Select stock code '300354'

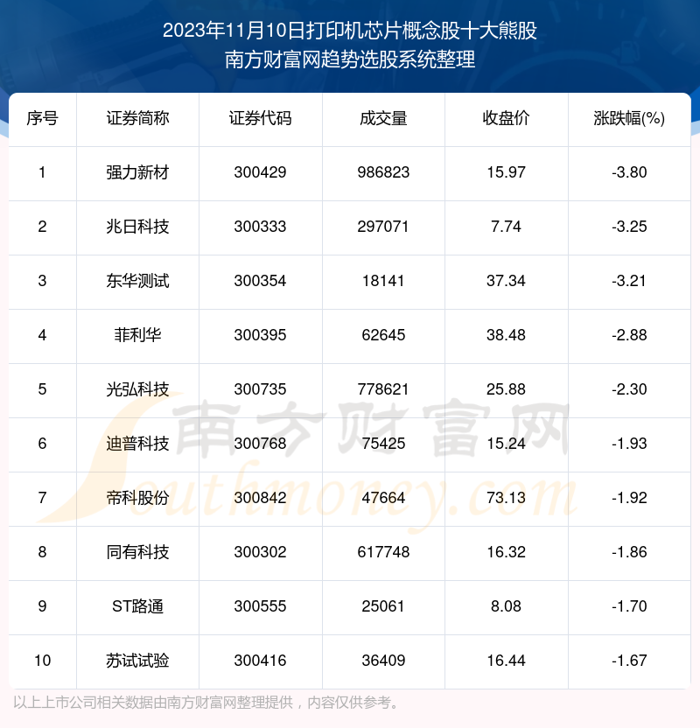click(260, 282)
